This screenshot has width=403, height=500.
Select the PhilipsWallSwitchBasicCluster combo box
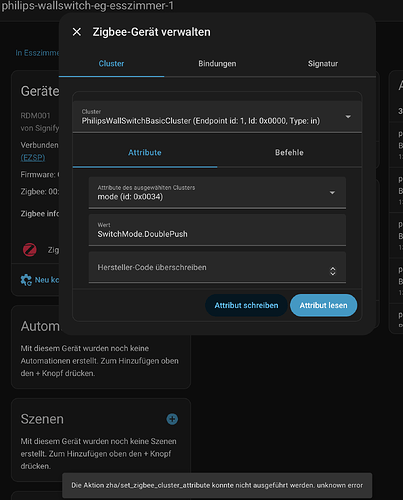[x=217, y=117]
